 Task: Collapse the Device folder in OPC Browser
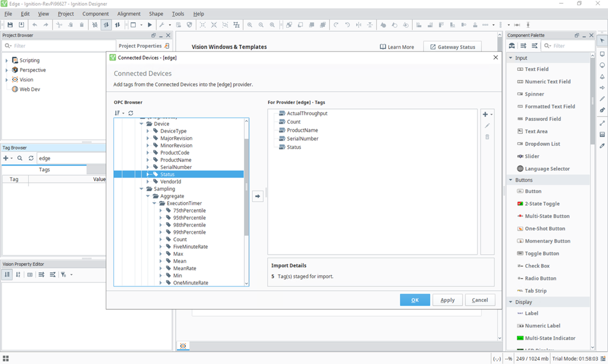pos(142,124)
